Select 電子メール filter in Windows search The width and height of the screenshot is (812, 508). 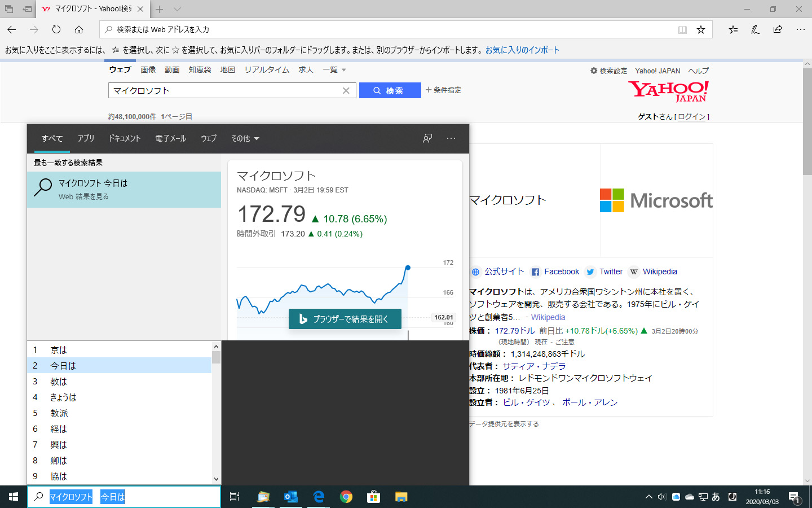point(171,138)
